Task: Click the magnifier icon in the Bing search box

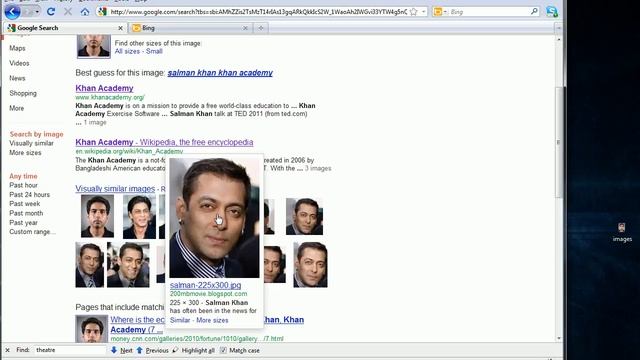Action: 534,11
